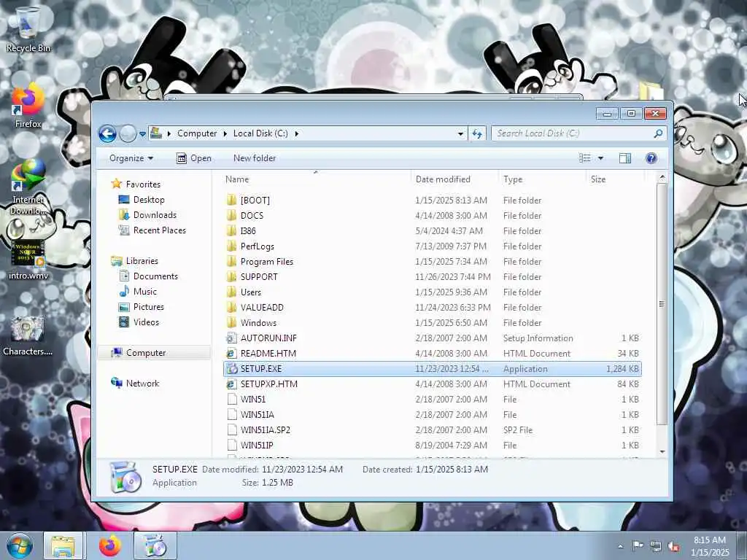Open the recent pages dropdown arrow
Screen dimensions: 747x560
click(x=142, y=134)
